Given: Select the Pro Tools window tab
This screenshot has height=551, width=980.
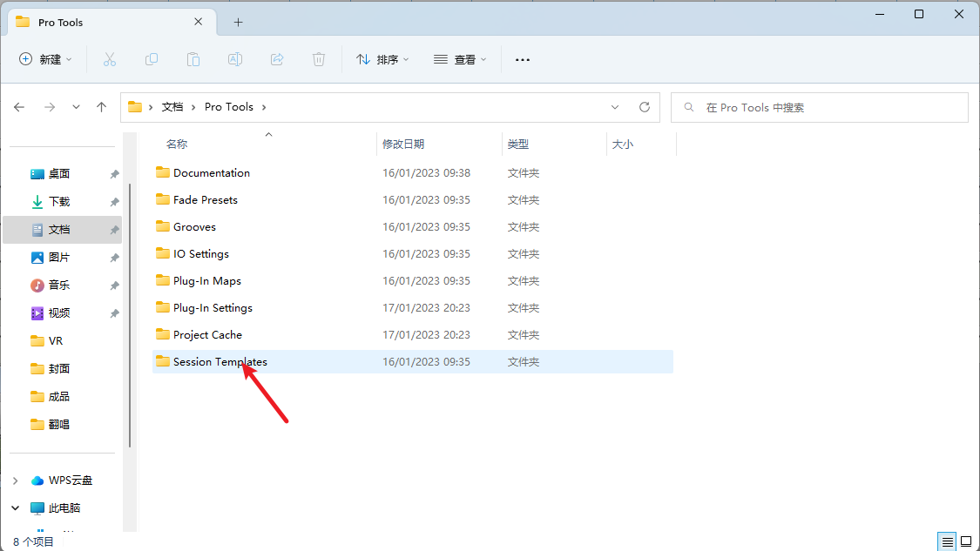Looking at the screenshot, I should point(112,23).
